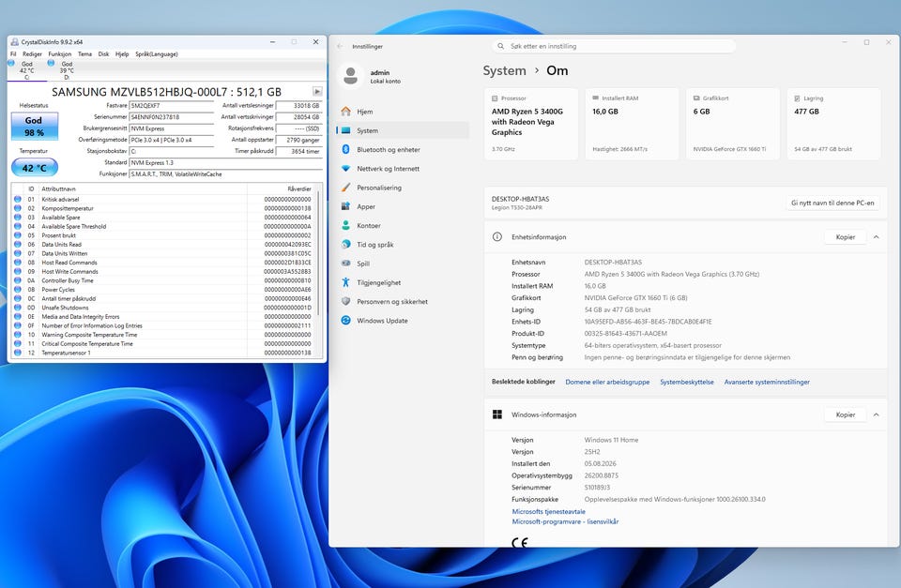
Task: Select the Data Units Written attribute row
Action: tap(163, 253)
